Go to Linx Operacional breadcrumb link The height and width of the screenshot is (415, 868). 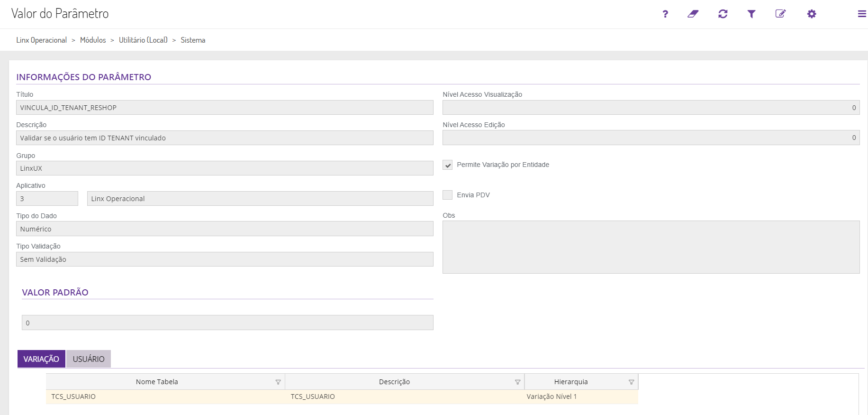click(x=42, y=40)
